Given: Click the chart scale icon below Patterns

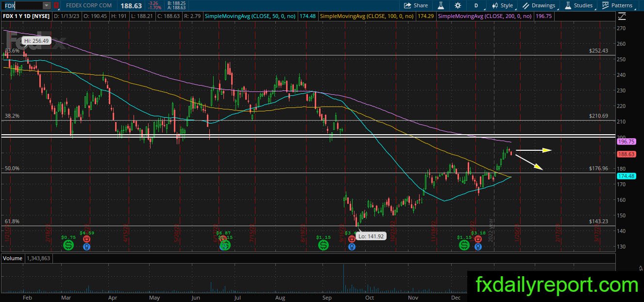Looking at the screenshot, I should coord(623,17).
